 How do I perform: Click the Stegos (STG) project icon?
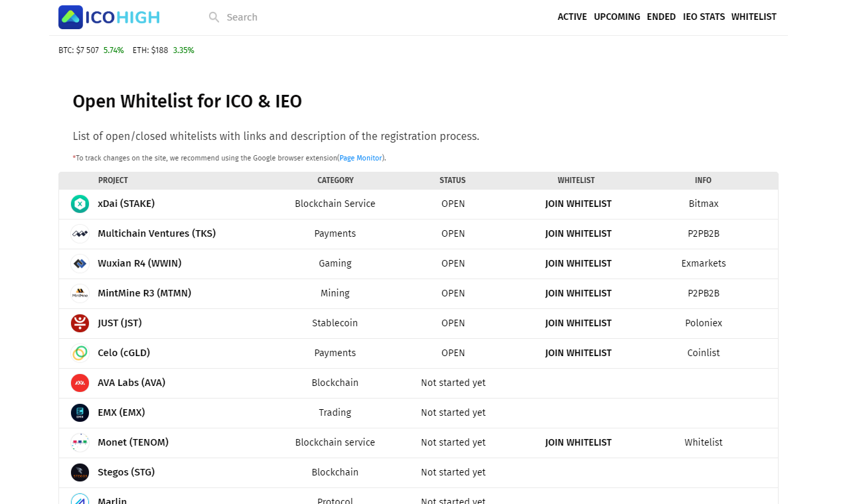[80, 473]
